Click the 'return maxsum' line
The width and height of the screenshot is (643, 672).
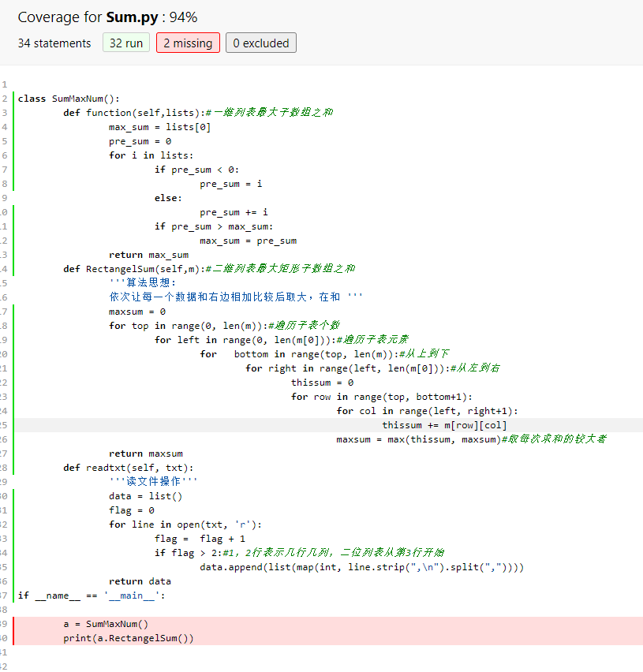(146, 454)
